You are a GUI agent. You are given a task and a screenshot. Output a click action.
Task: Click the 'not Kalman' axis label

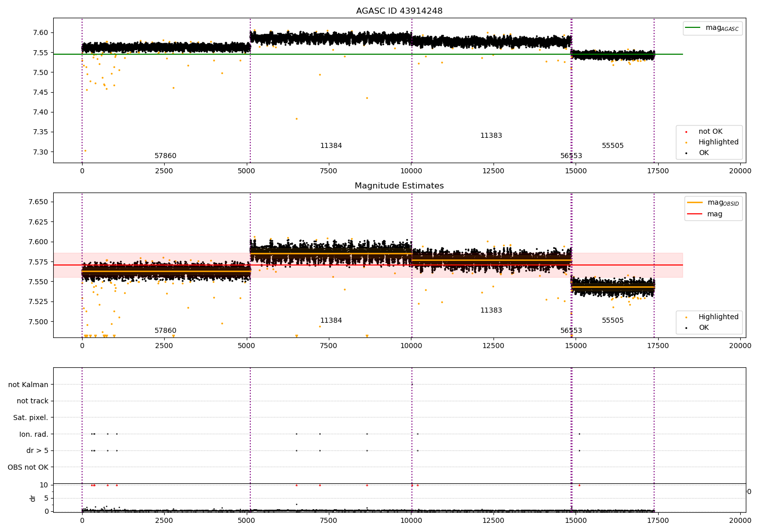click(x=28, y=385)
